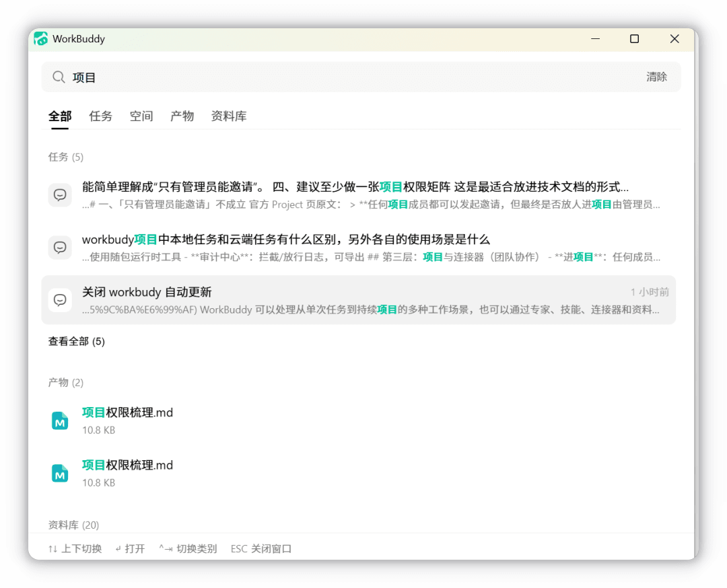Click 查看全部 (5) to show all tasks

tap(77, 342)
